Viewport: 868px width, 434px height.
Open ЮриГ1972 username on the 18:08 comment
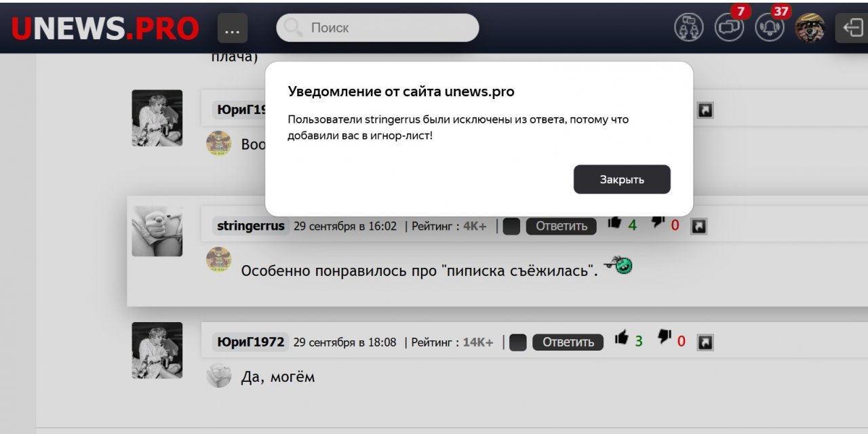click(x=251, y=342)
